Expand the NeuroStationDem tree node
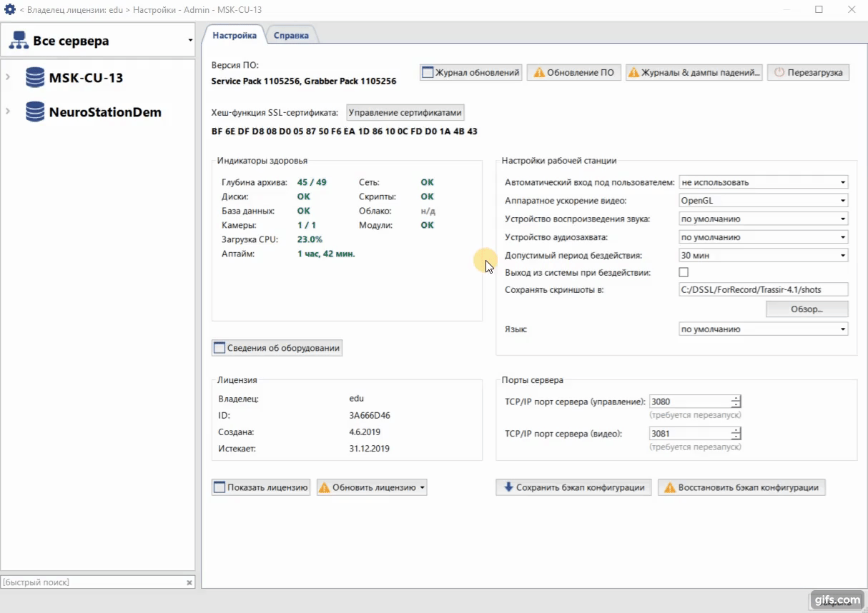This screenshot has height=613, width=868. point(8,111)
